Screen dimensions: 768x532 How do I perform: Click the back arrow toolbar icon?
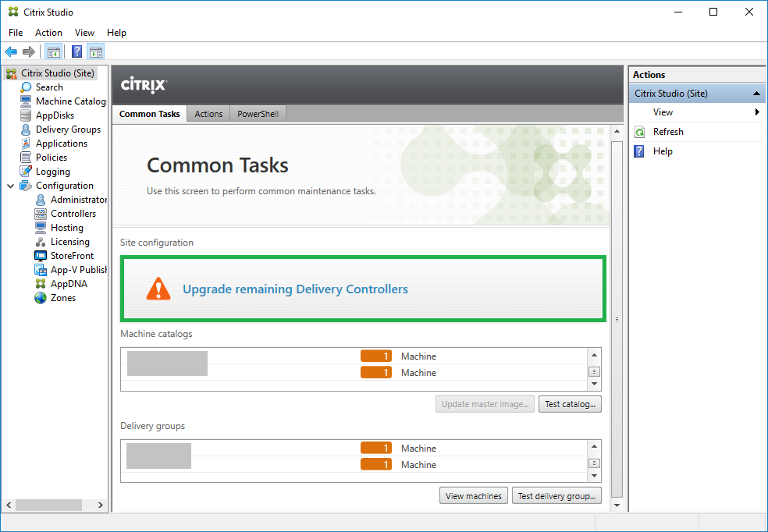(11, 52)
